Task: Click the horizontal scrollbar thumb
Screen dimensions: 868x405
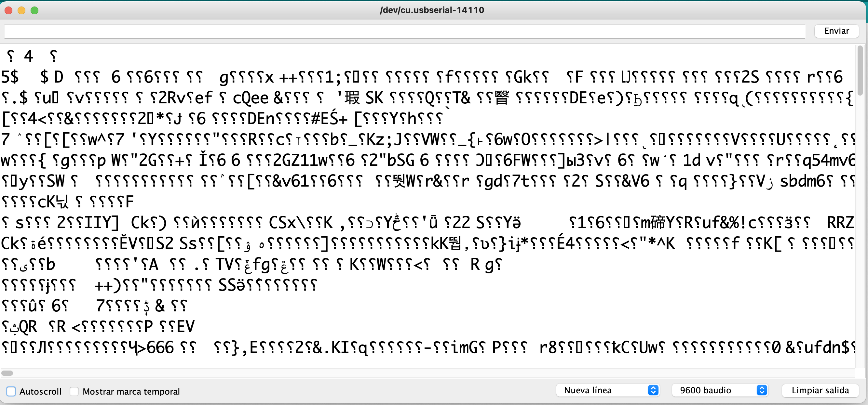Action: point(7,373)
